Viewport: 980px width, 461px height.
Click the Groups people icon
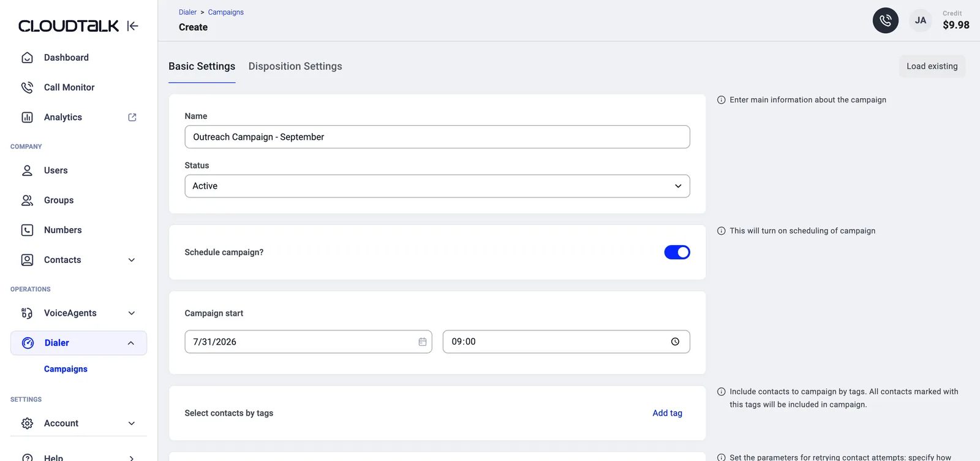click(x=27, y=200)
